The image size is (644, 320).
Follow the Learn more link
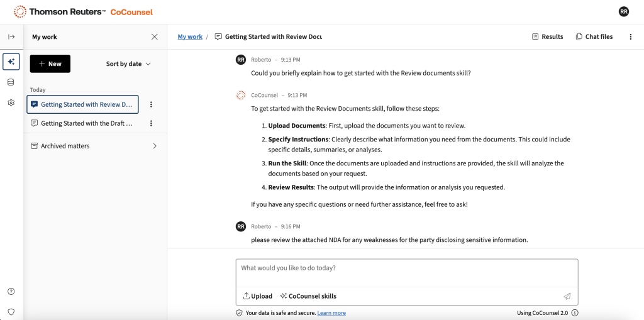[331, 313]
